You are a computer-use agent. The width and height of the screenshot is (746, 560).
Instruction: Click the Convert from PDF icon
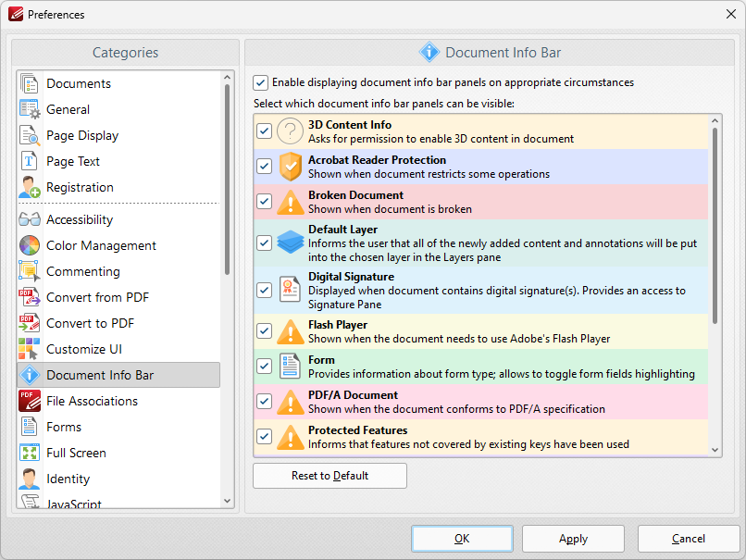(x=30, y=297)
